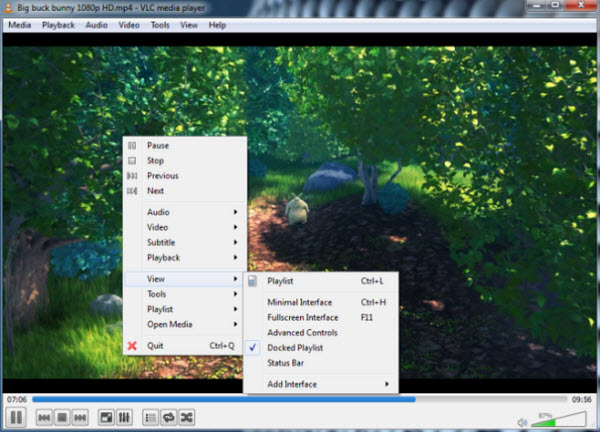
Task: Choose Minimal Interface in View submenu
Action: [299, 302]
